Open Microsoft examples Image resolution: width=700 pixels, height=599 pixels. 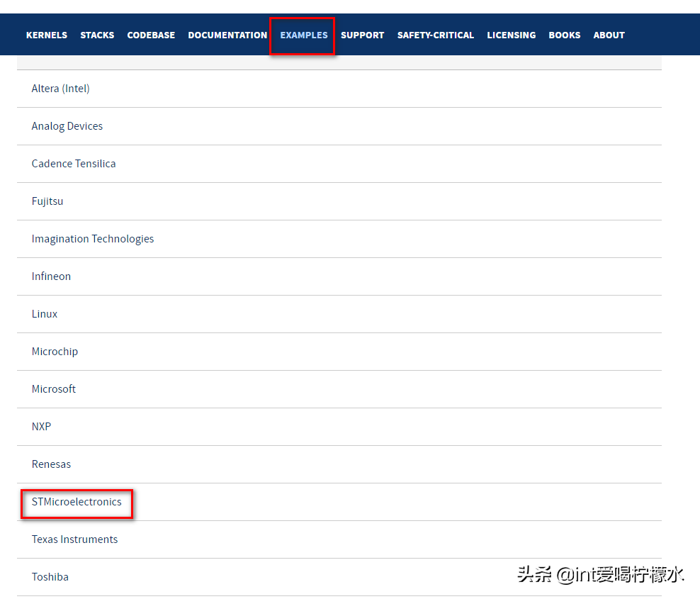[339, 388]
